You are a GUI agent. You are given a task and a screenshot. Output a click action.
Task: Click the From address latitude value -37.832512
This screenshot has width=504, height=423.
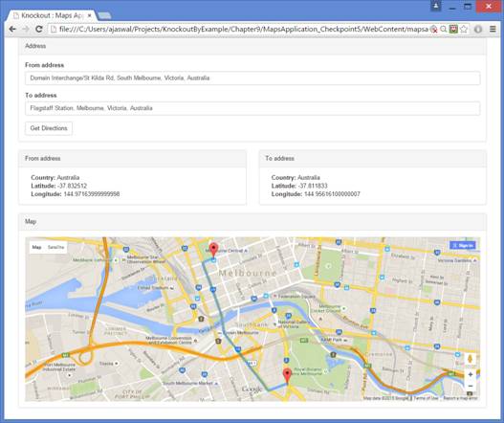pos(72,186)
